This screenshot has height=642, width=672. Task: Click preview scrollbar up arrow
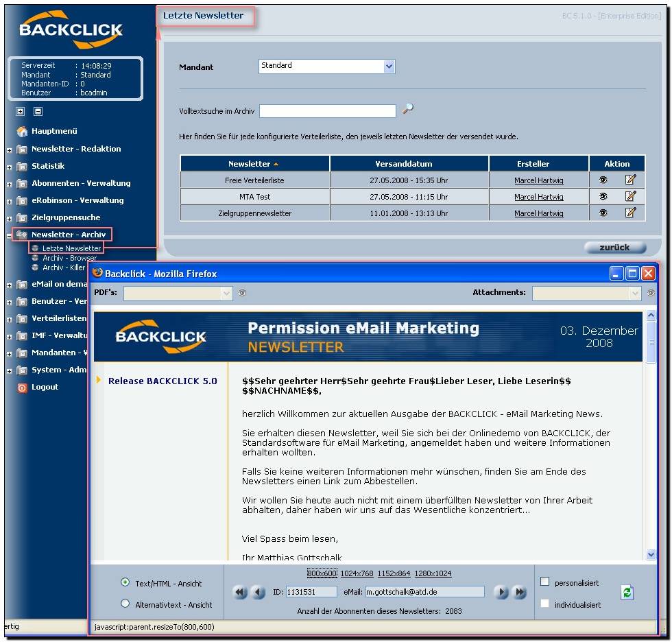(651, 316)
